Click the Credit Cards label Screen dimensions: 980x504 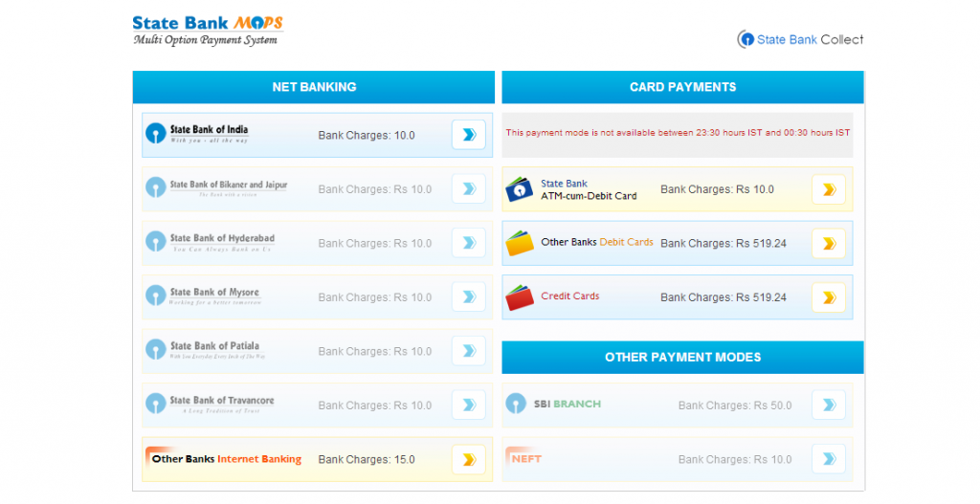[570, 296]
